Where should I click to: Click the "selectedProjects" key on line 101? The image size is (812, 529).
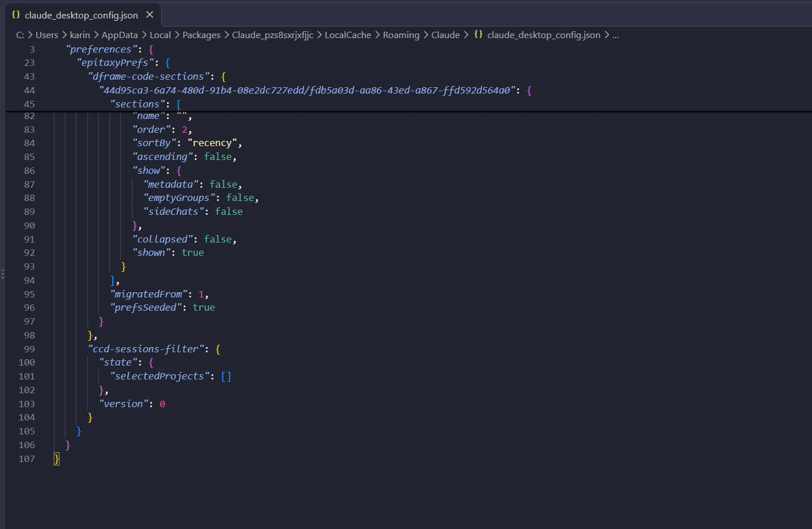pos(160,376)
